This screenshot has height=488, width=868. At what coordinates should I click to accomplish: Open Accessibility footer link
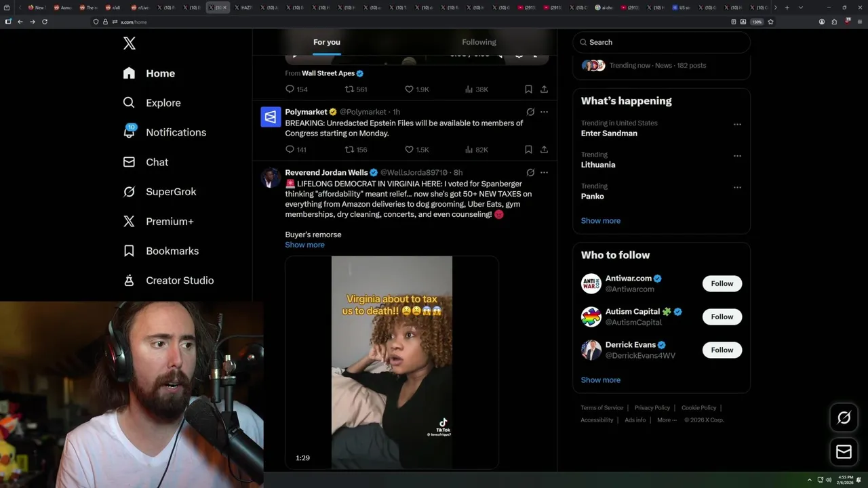[x=597, y=420]
